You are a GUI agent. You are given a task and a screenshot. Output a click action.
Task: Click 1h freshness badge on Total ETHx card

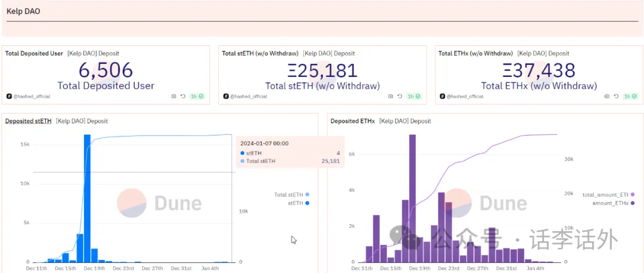point(630,96)
